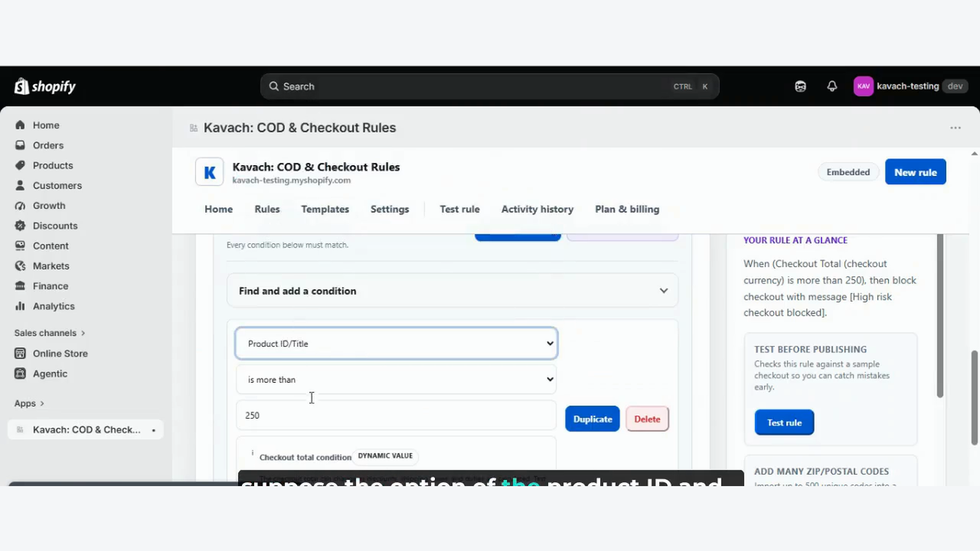980x551 pixels.
Task: Open the Markets globe icon
Action: click(x=20, y=266)
